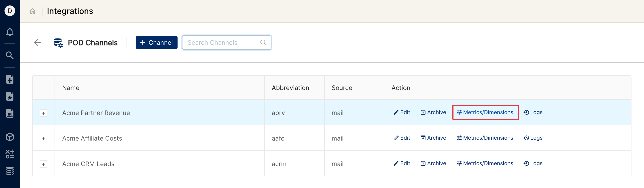Open the contact document icon in sidebar

(10, 113)
